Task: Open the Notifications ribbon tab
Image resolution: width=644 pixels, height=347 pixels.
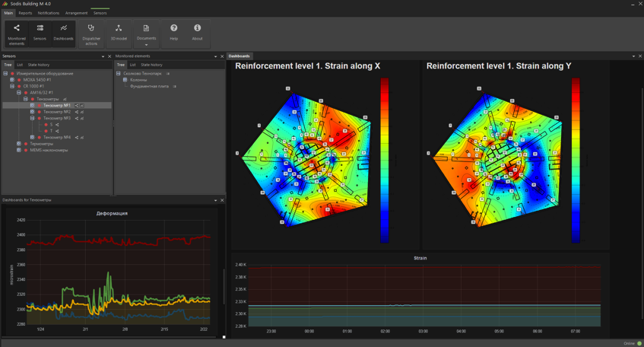Action: click(49, 13)
